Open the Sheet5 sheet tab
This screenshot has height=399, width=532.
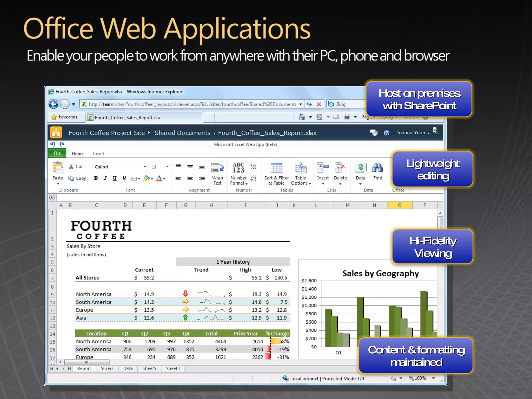(x=149, y=368)
